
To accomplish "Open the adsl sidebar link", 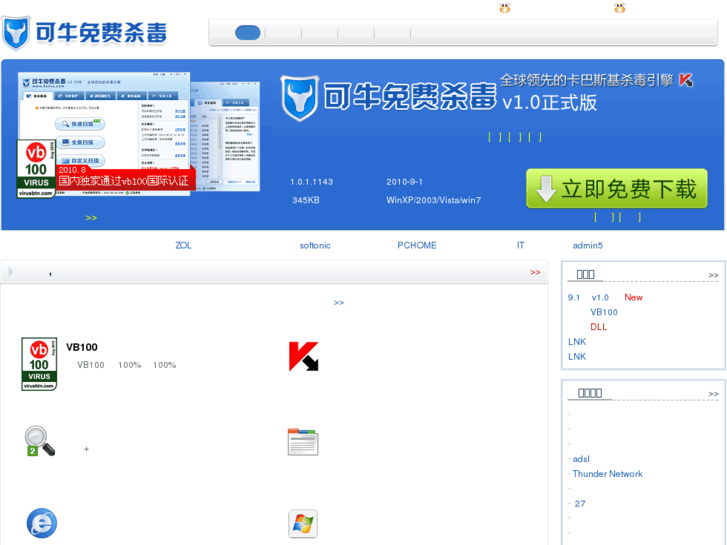I will click(x=581, y=459).
